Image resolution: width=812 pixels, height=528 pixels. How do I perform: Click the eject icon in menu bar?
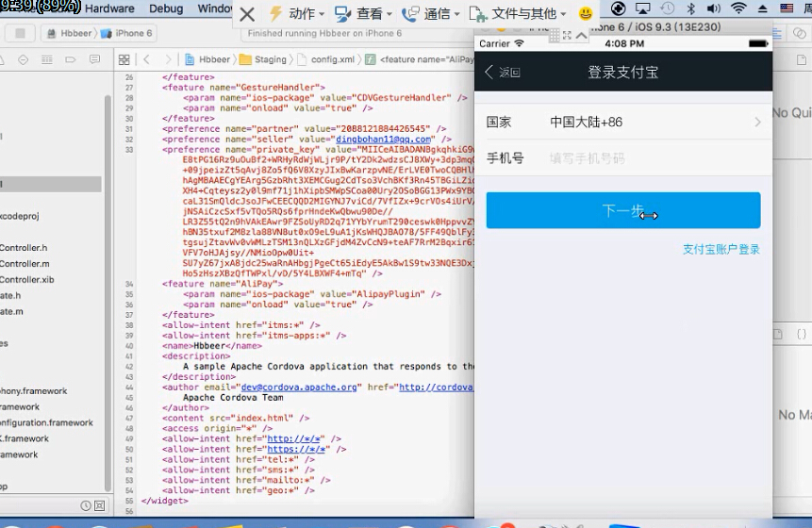point(762,8)
